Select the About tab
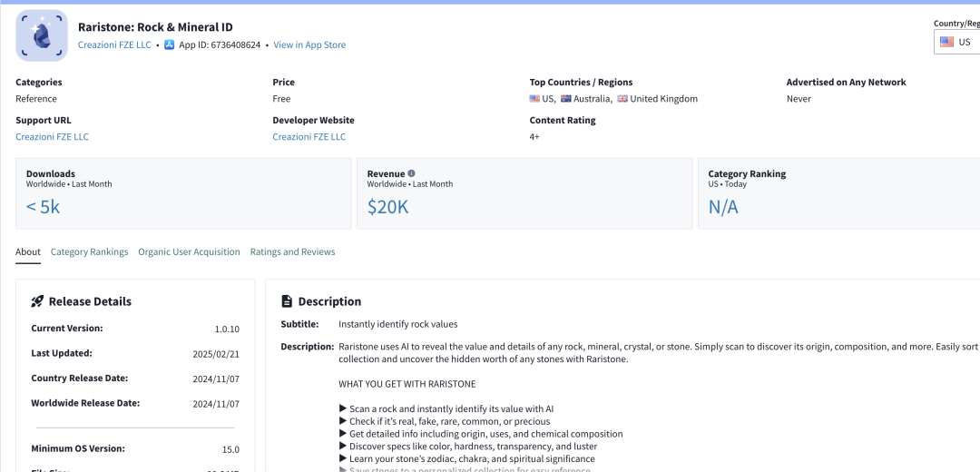This screenshot has width=980, height=472. pos(28,252)
